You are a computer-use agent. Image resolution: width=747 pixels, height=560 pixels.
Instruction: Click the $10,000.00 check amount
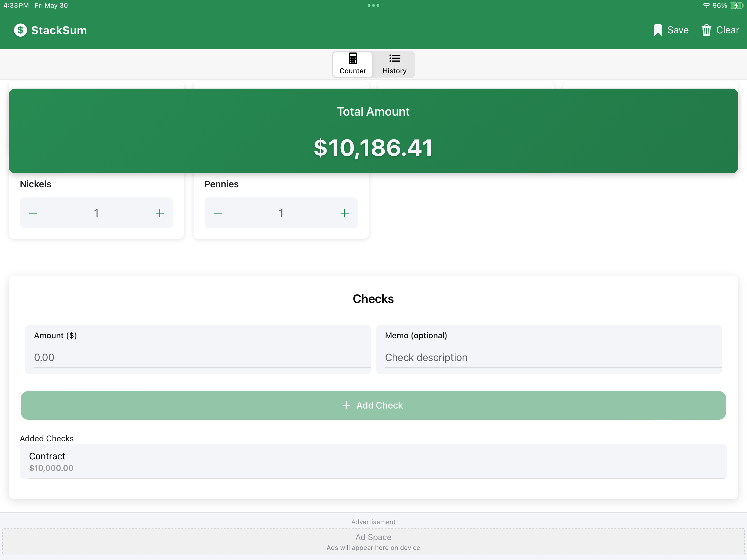51,468
